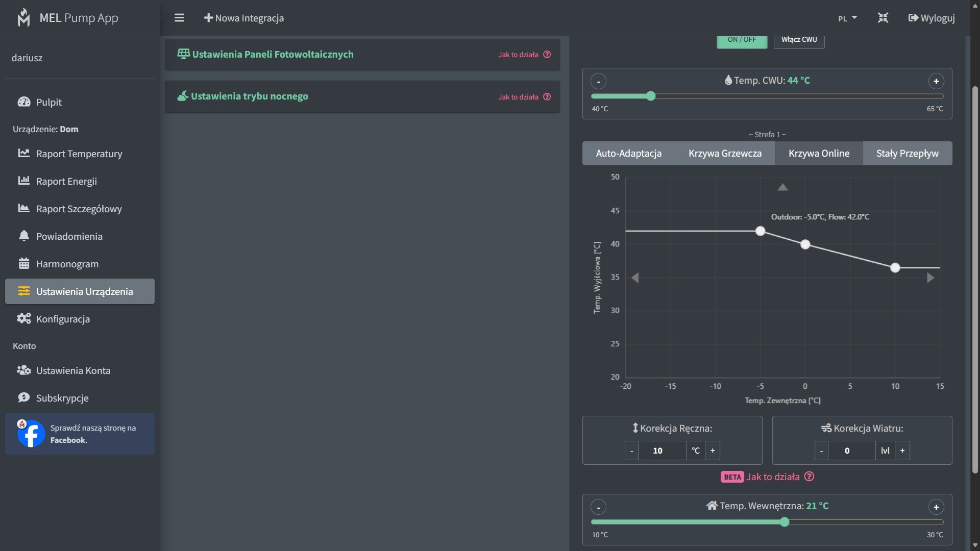The width and height of the screenshot is (980, 551).
Task: Open Powiadomienia bell icon
Action: [x=24, y=236]
